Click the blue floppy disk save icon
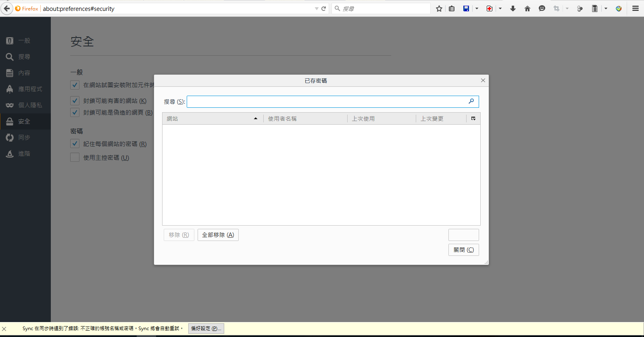Image resolution: width=644 pixels, height=337 pixels. (466, 8)
